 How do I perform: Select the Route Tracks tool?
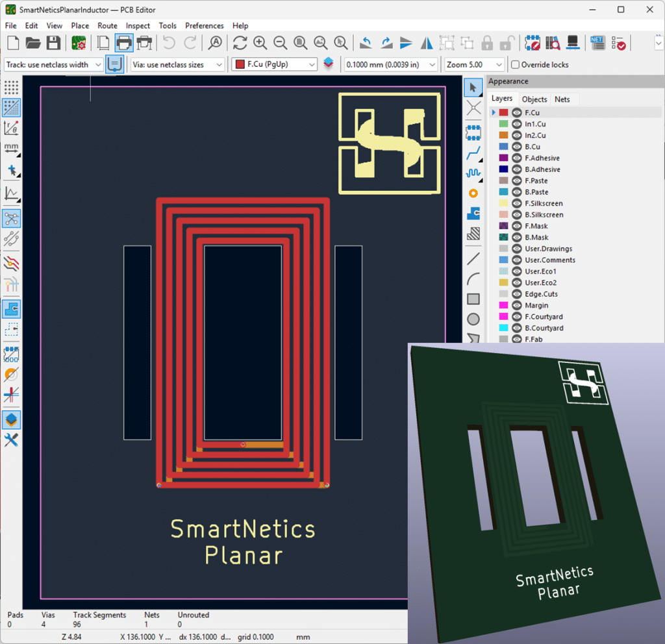pos(473,153)
